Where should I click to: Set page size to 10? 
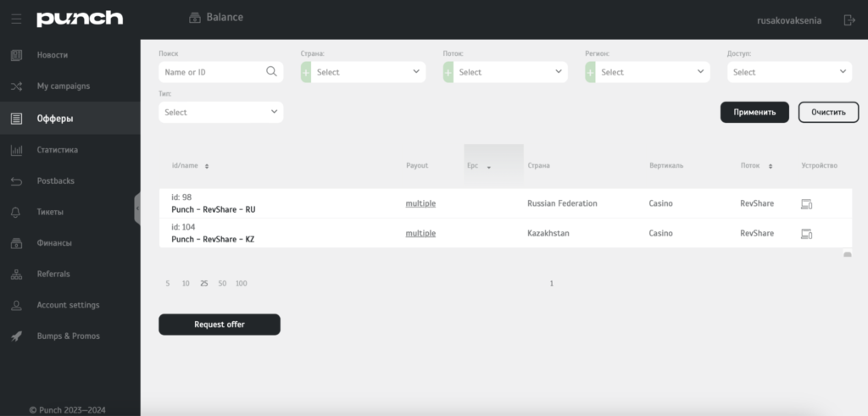point(186,283)
